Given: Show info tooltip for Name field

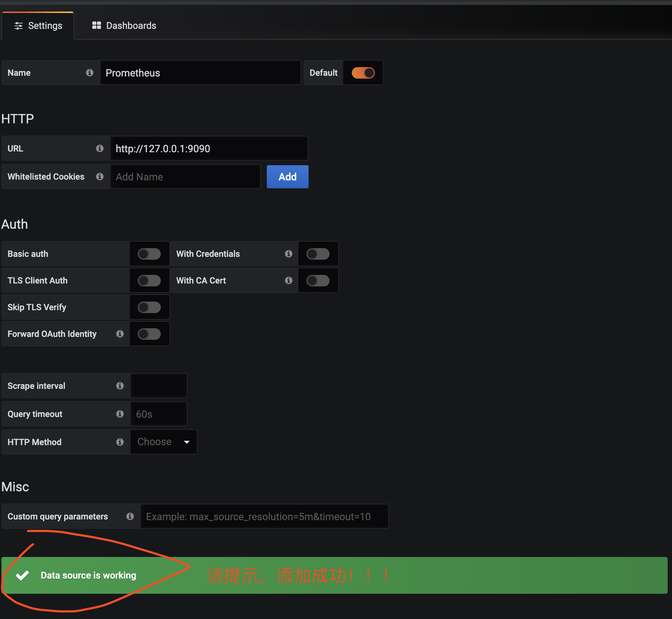Looking at the screenshot, I should [x=90, y=73].
